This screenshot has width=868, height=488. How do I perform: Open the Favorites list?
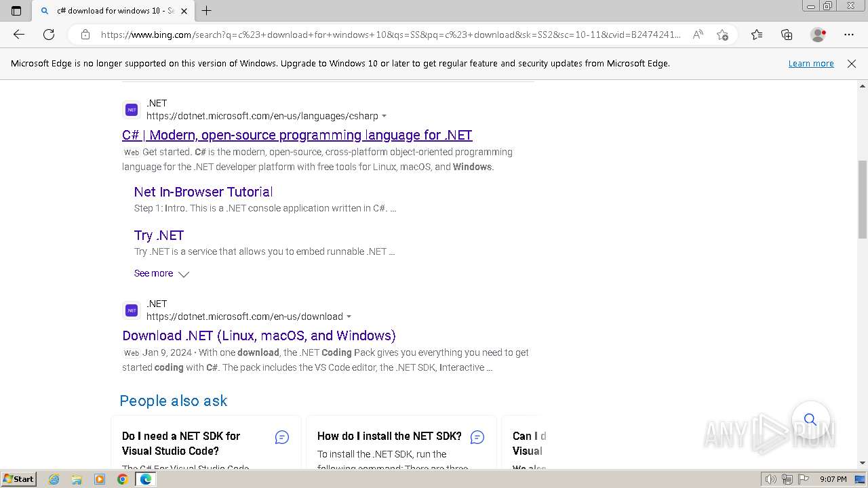pyautogui.click(x=757, y=35)
